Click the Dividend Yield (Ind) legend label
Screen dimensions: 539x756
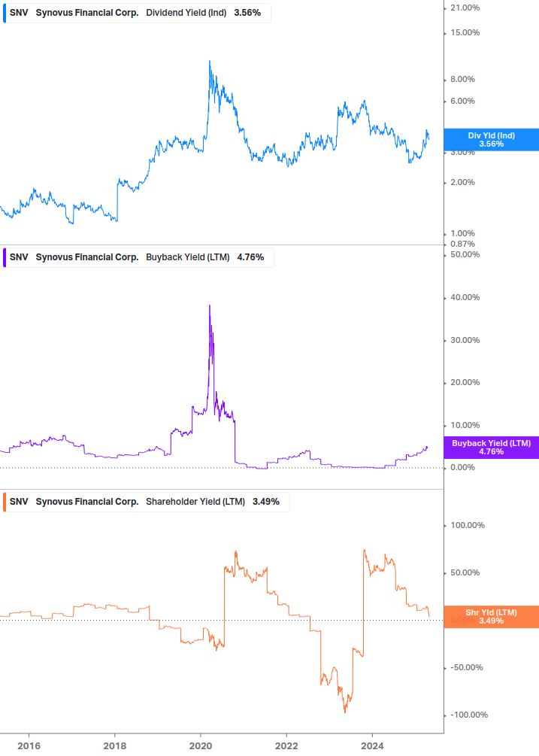(186, 13)
